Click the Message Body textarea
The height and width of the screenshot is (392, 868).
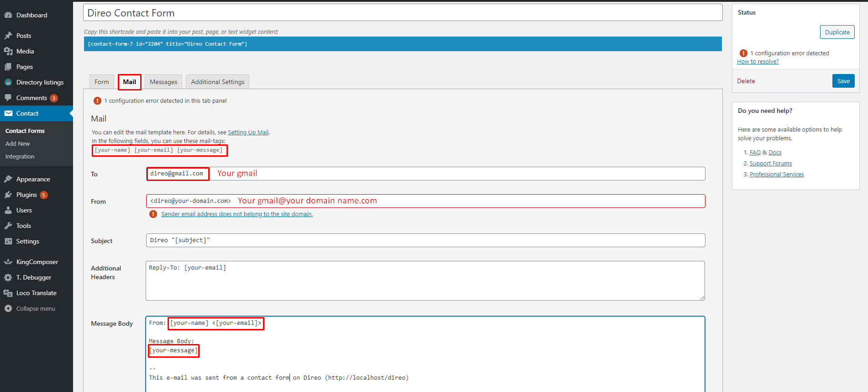425,354
